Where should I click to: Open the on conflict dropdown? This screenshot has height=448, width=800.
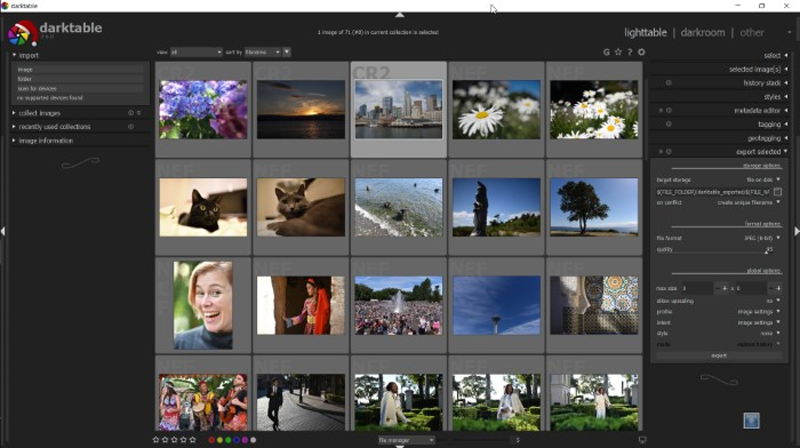[718, 203]
